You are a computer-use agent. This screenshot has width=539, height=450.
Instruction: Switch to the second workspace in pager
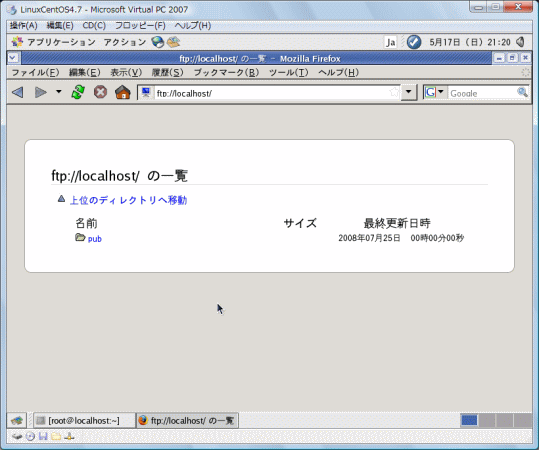(x=487, y=420)
